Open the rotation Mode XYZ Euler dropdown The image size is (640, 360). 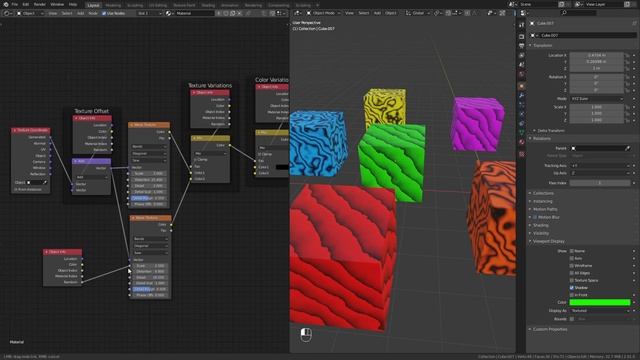coord(597,99)
